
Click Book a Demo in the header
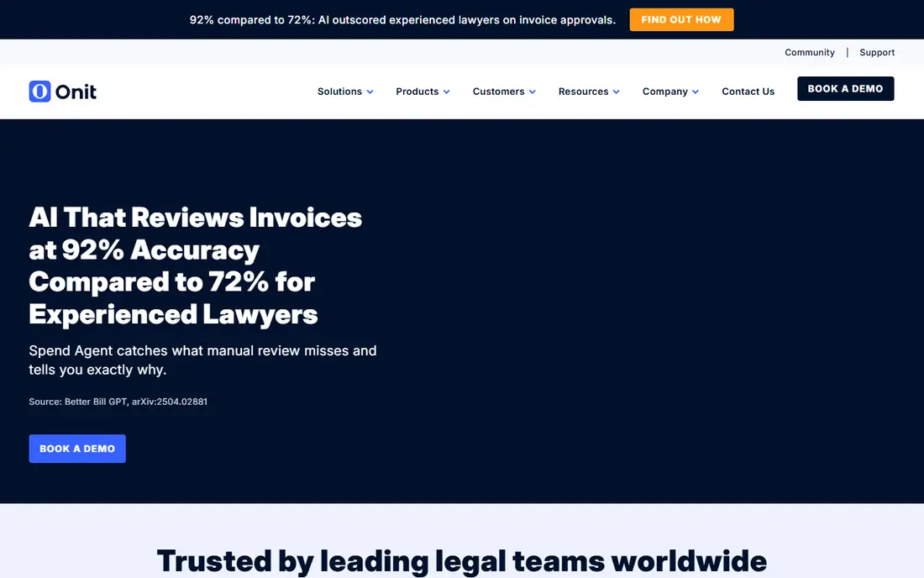[x=845, y=88]
